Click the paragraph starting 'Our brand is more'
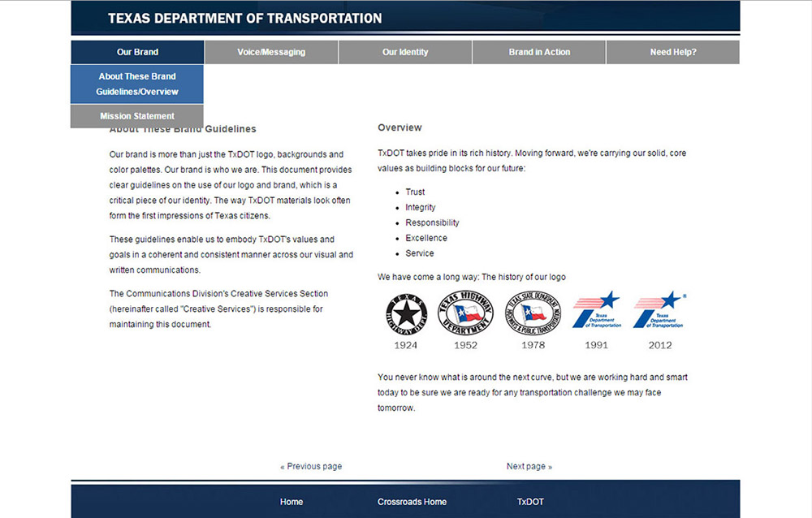 pos(231,185)
